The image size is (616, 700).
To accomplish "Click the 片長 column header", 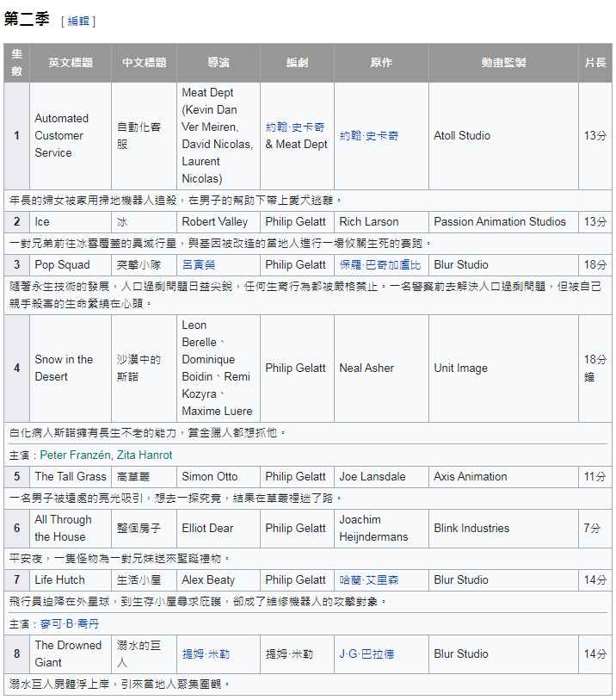I will coord(595,63).
